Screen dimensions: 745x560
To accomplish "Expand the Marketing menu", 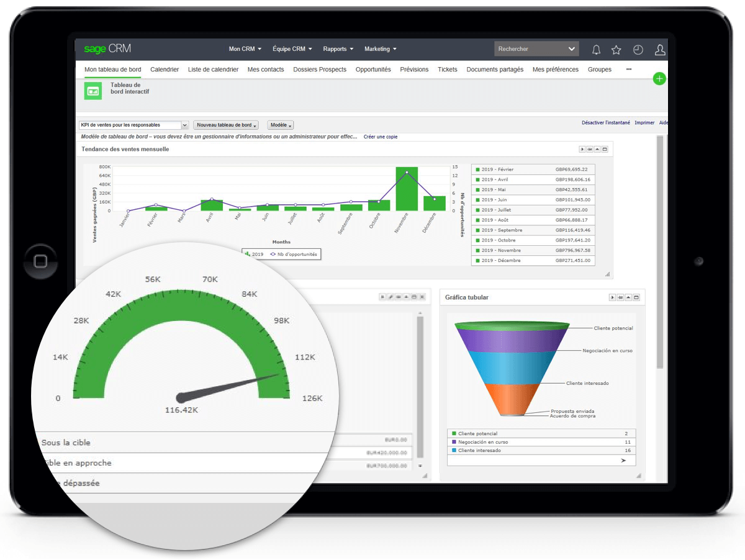I will point(381,49).
